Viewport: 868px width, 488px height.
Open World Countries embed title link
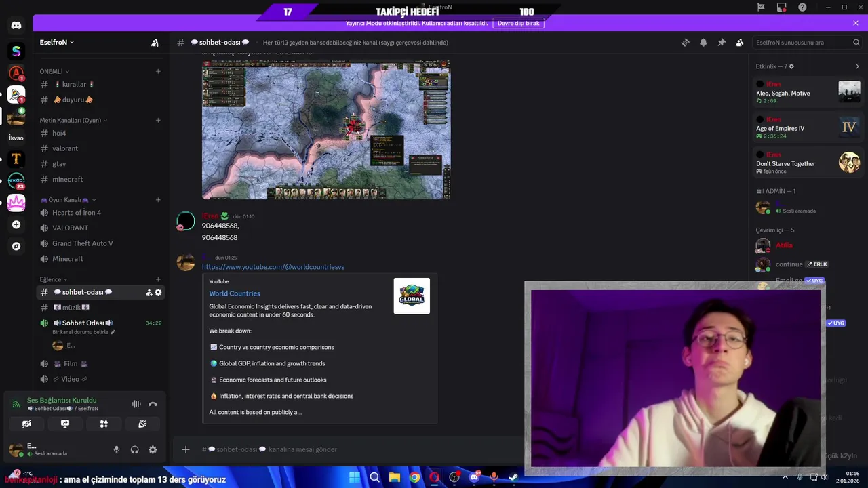235,293
